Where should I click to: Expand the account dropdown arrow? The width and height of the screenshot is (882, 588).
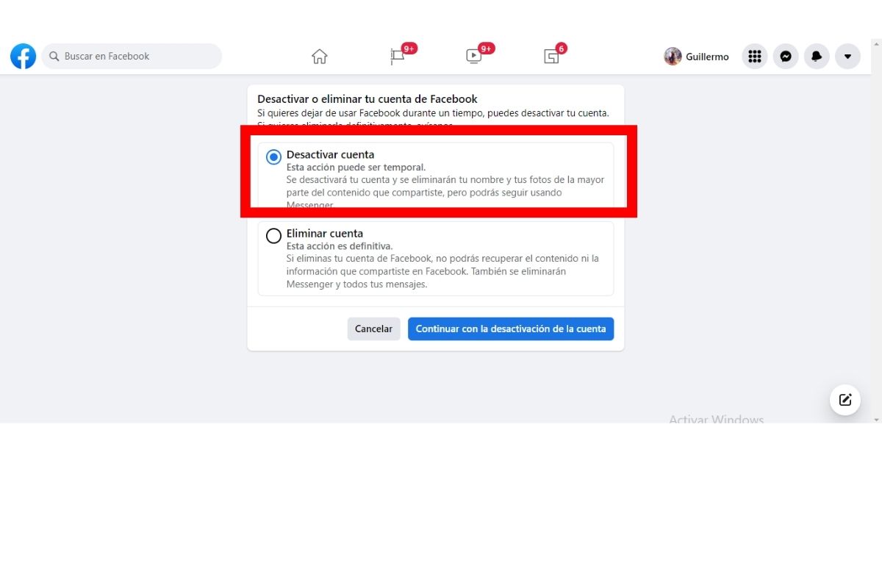tap(847, 57)
